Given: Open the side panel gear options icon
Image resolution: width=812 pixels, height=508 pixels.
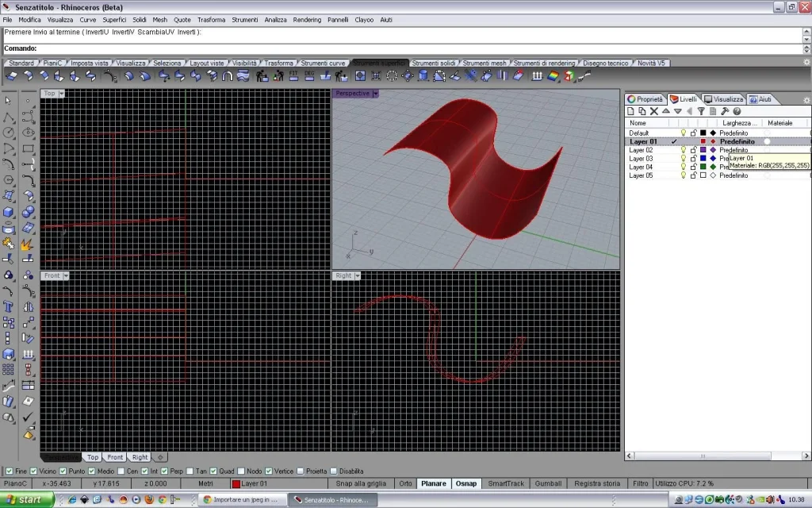Looking at the screenshot, I should tap(806, 99).
